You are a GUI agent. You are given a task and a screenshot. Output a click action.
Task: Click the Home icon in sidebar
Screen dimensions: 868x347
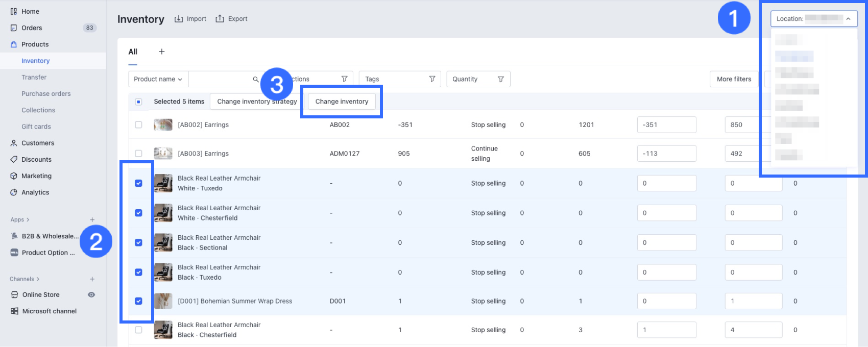(14, 11)
